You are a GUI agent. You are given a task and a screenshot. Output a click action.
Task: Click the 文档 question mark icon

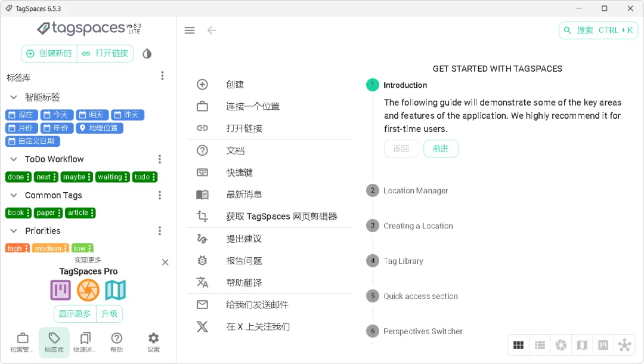202,150
